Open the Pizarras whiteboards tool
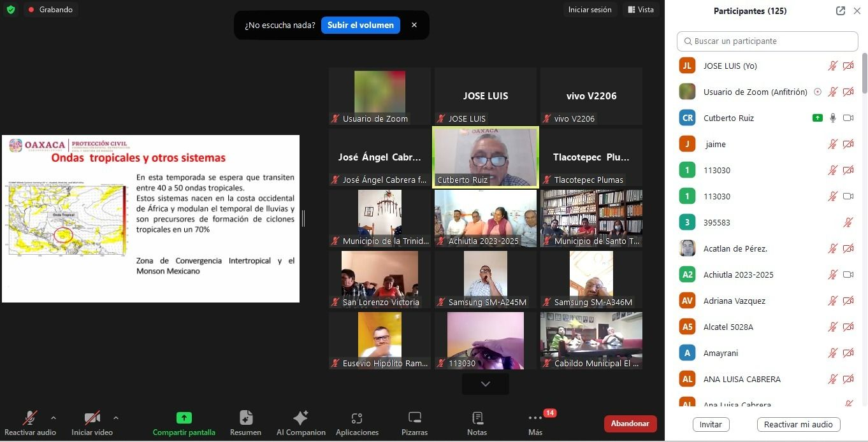 (x=415, y=418)
